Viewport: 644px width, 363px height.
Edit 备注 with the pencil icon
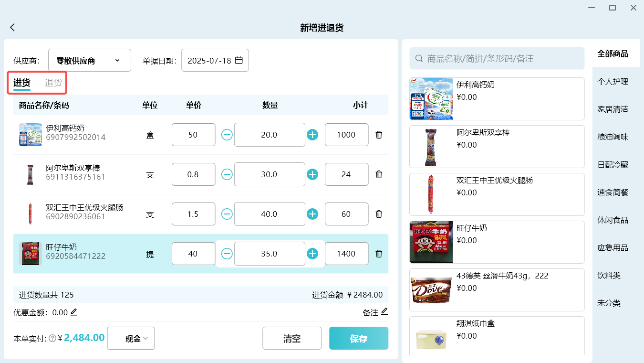coord(384,312)
